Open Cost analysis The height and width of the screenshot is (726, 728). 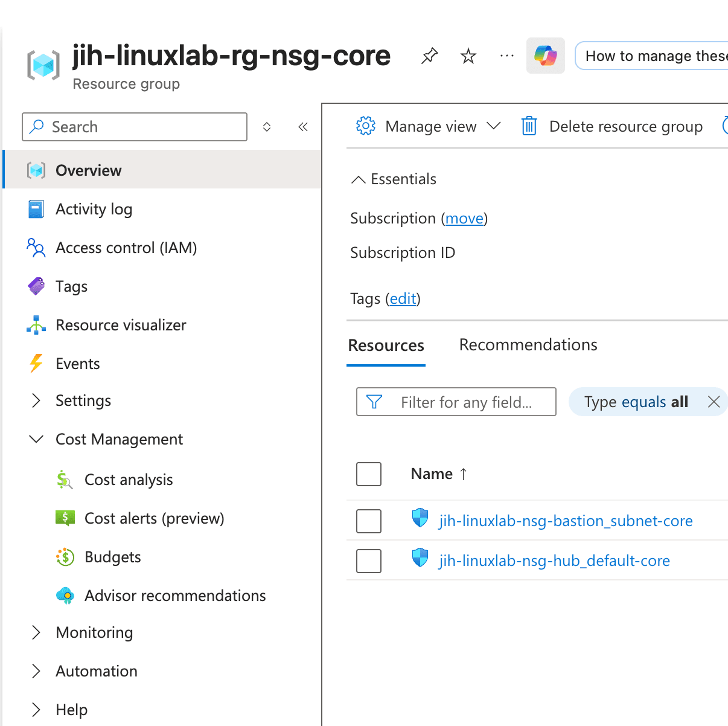click(129, 479)
